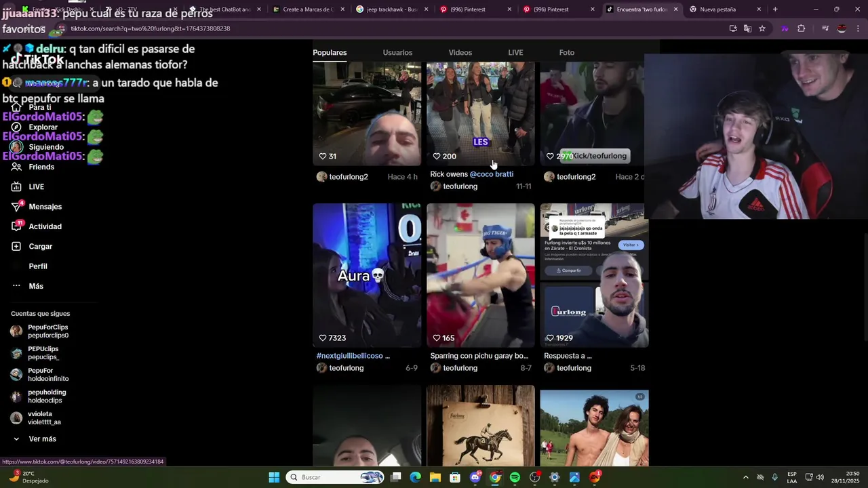Play the Sparring con pichu garay video
This screenshot has width=868, height=488.
pos(481,275)
